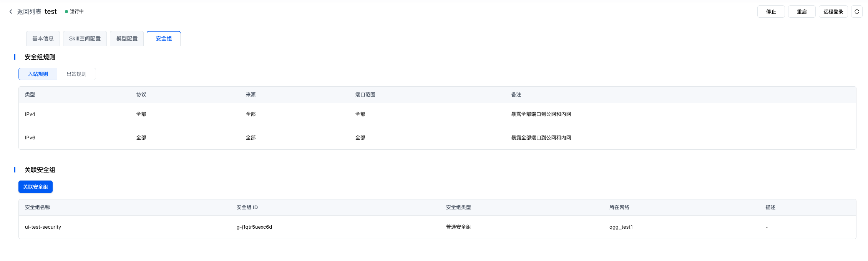Go back via 返回列表 link
This screenshot has width=868, height=261.
29,12
